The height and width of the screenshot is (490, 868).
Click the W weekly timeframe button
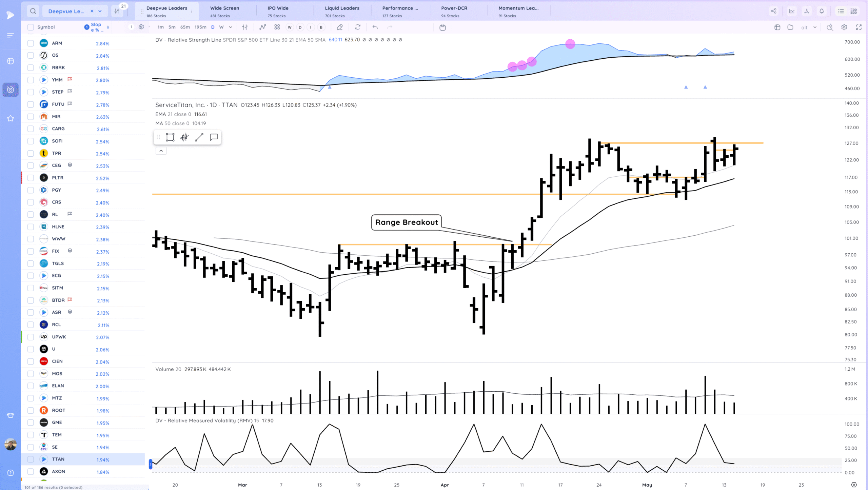[221, 27]
